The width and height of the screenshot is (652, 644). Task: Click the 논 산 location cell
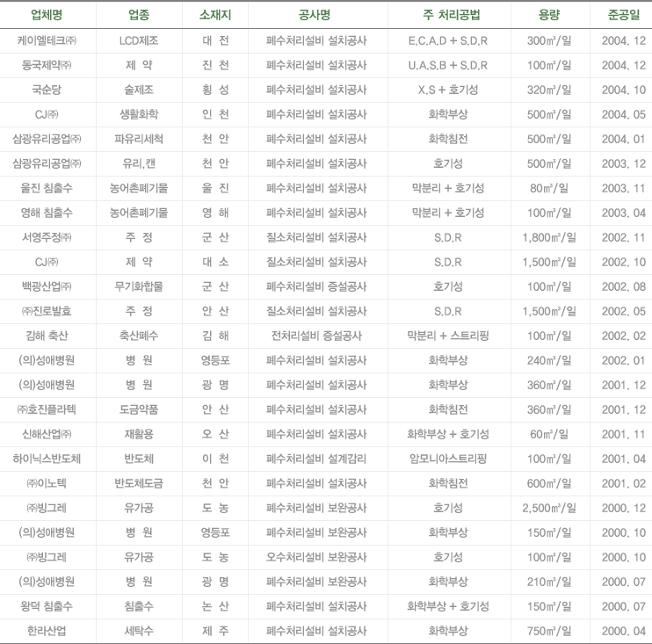[x=215, y=605]
